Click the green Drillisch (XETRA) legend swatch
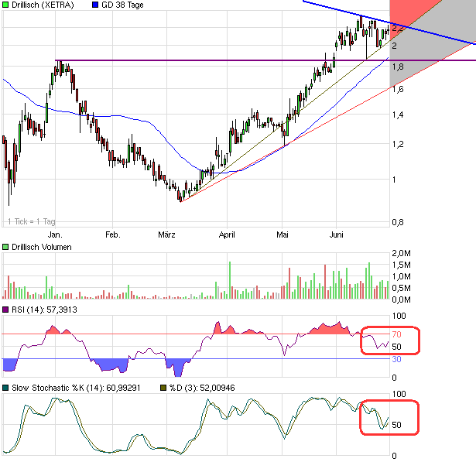 tap(5, 5)
